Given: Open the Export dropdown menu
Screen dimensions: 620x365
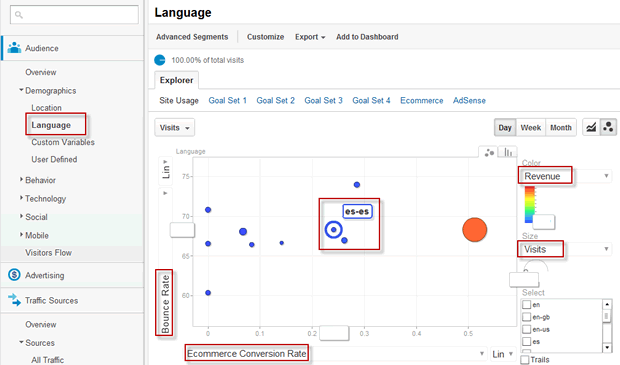Looking at the screenshot, I should point(310,37).
